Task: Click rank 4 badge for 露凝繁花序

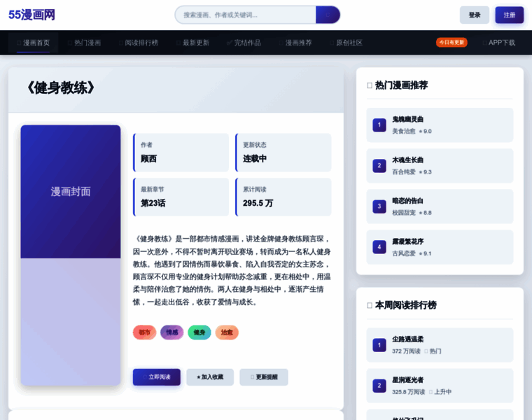Action: 379,247
